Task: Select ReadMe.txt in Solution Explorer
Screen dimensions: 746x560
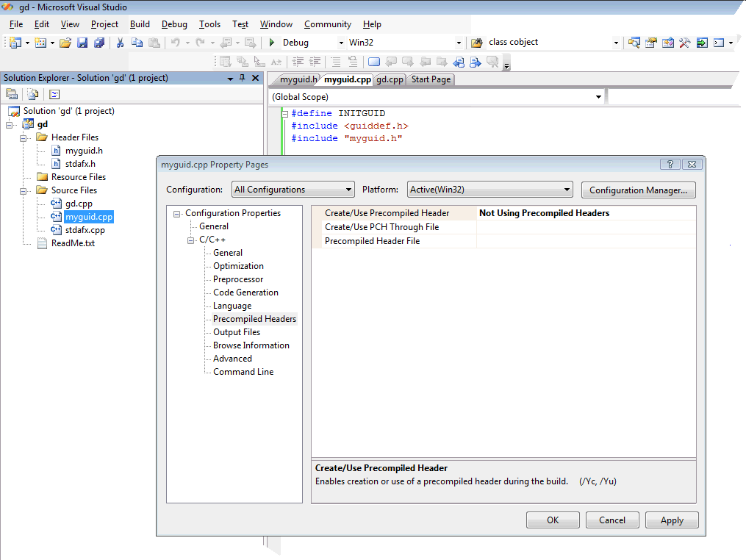Action: pyautogui.click(x=73, y=243)
